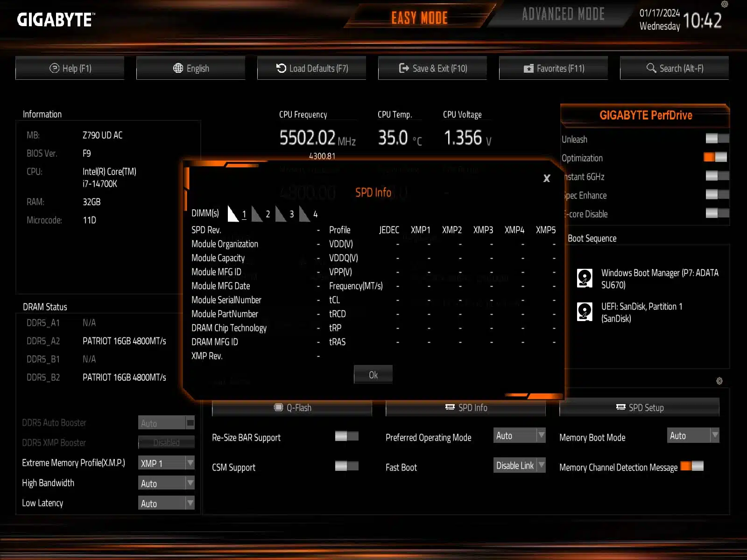Click the Search (Alt-F) button
The width and height of the screenshot is (747, 560).
click(x=675, y=68)
